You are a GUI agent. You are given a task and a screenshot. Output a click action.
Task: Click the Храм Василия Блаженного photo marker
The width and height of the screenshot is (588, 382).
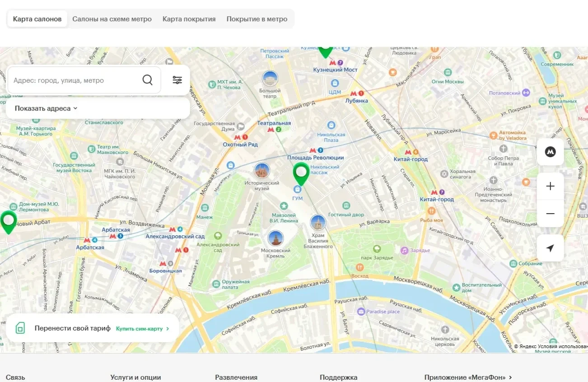tap(318, 222)
